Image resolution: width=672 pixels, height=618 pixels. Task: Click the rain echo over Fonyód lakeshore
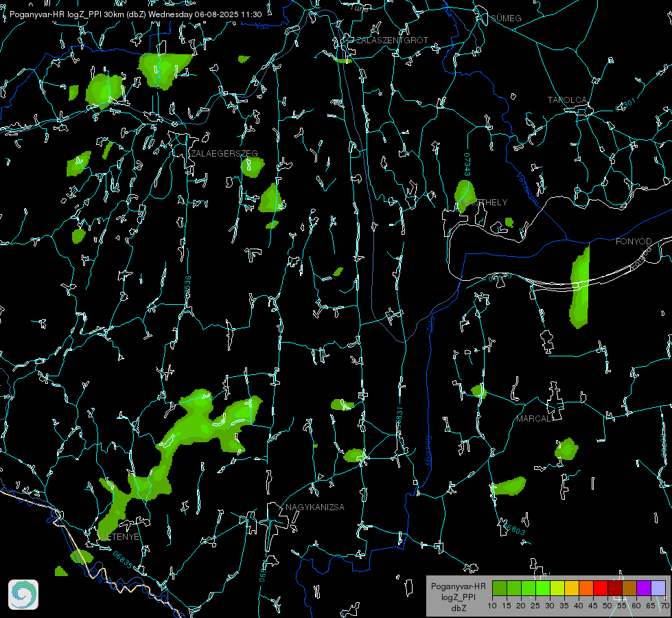579,287
